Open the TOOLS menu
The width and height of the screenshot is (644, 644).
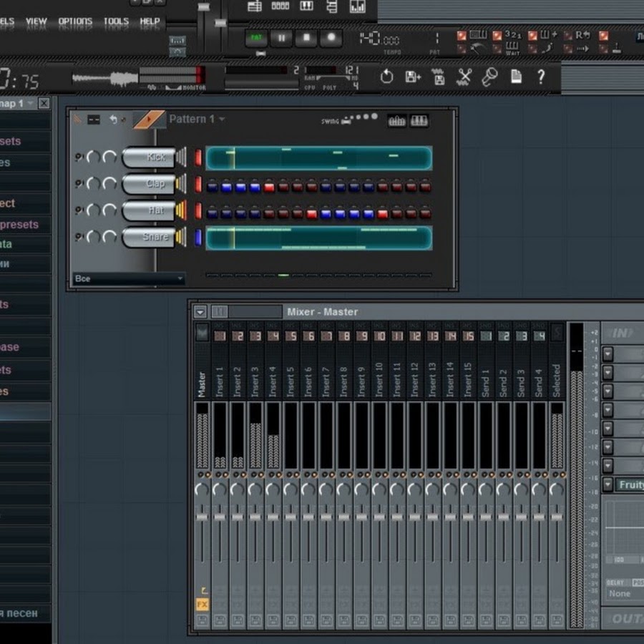[x=116, y=21]
